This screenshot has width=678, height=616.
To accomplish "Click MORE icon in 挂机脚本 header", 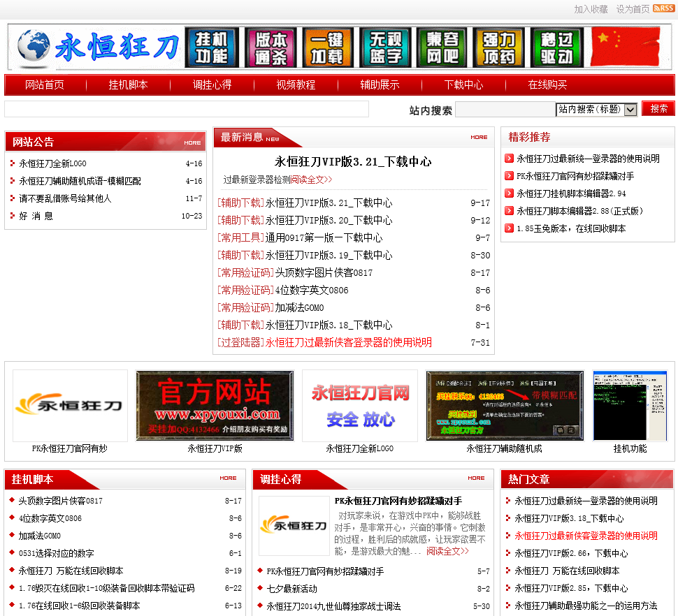I will tap(228, 478).
